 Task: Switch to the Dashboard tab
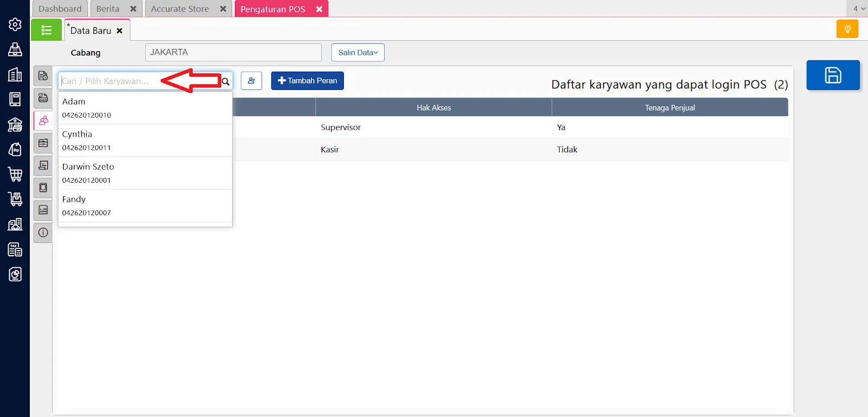tap(60, 9)
